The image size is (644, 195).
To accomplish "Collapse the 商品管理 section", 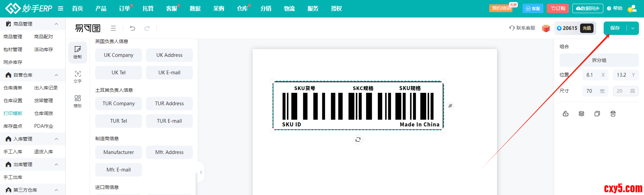I will click(56, 24).
